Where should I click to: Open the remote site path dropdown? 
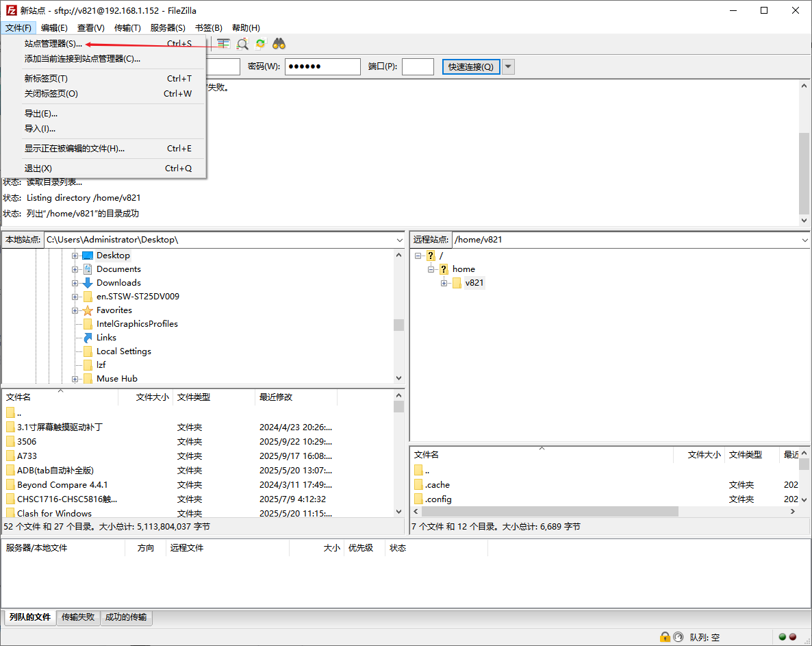point(804,240)
